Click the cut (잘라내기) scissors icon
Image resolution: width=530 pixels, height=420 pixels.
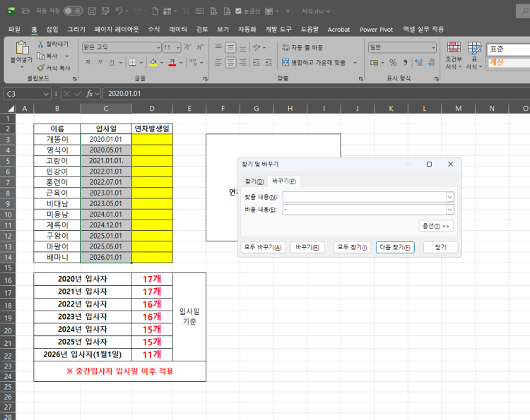tap(41, 44)
